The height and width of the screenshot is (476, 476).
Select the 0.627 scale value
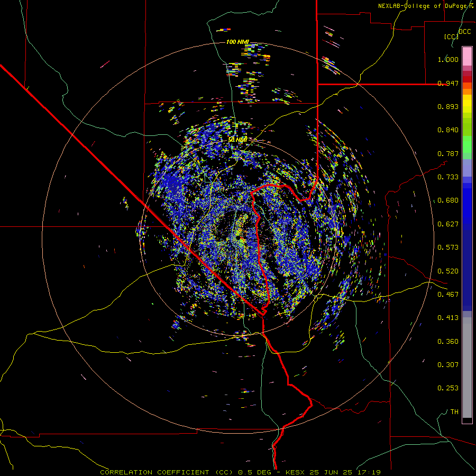(448, 224)
